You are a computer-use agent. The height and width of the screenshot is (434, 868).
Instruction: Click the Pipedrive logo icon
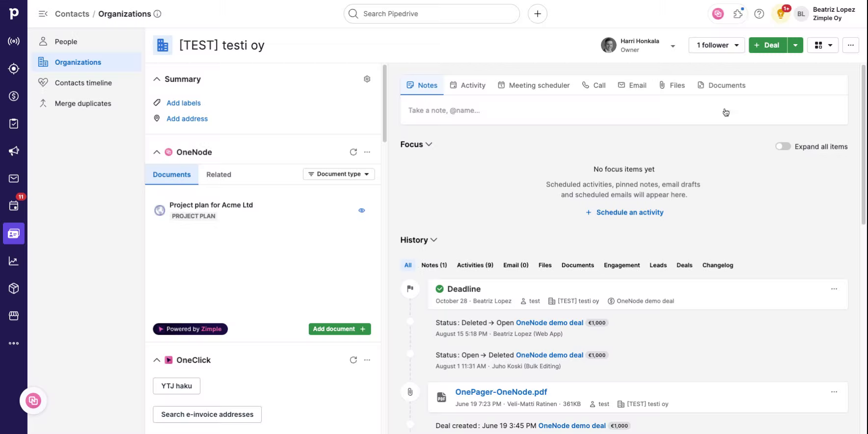(14, 14)
